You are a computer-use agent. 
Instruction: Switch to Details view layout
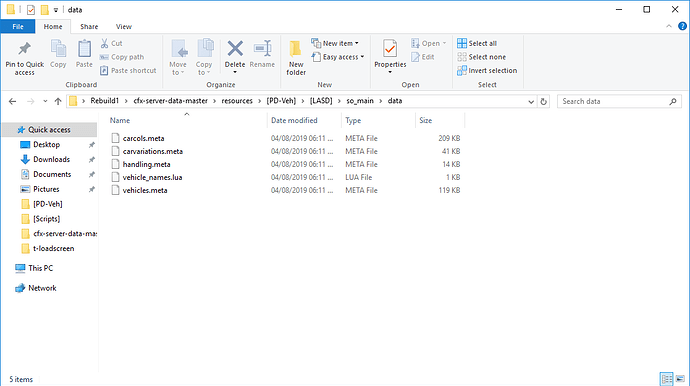666,379
